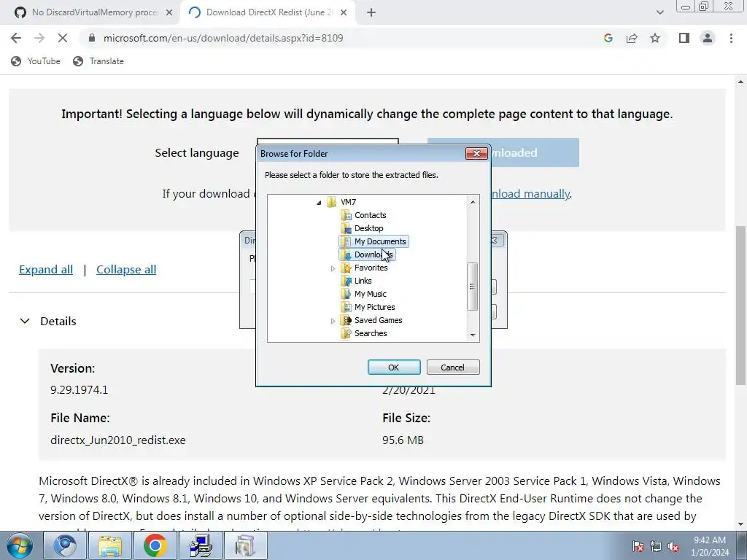Select the VM7 folder
747x560 pixels.
coord(348,202)
